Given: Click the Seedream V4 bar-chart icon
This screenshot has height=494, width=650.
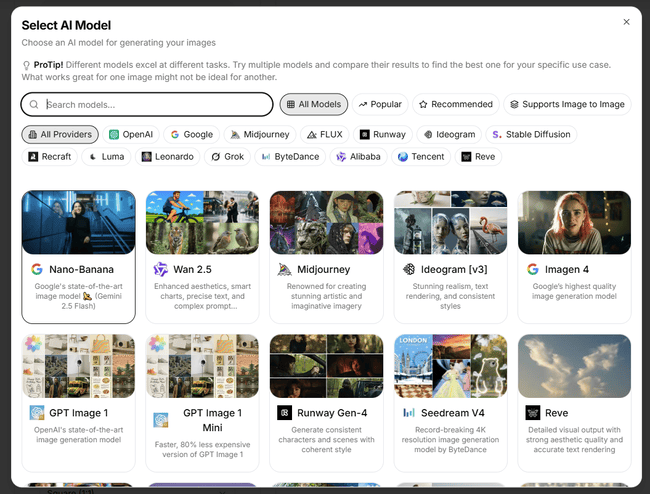Looking at the screenshot, I should click(409, 412).
